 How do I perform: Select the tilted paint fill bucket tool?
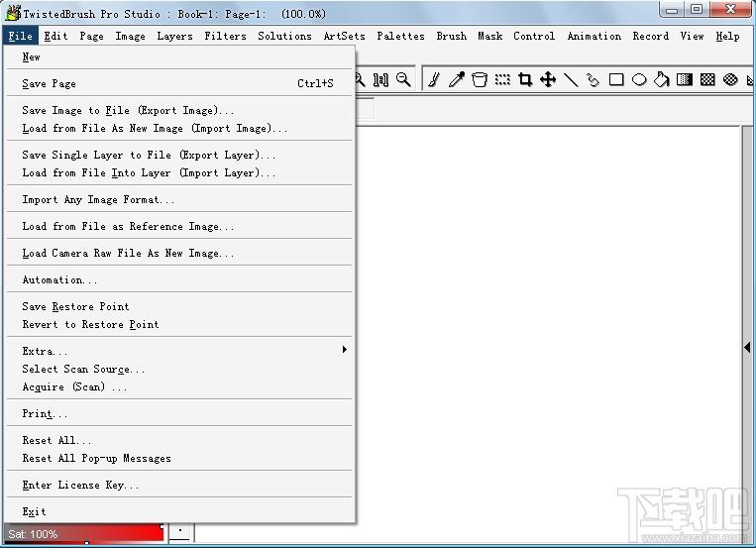(662, 79)
